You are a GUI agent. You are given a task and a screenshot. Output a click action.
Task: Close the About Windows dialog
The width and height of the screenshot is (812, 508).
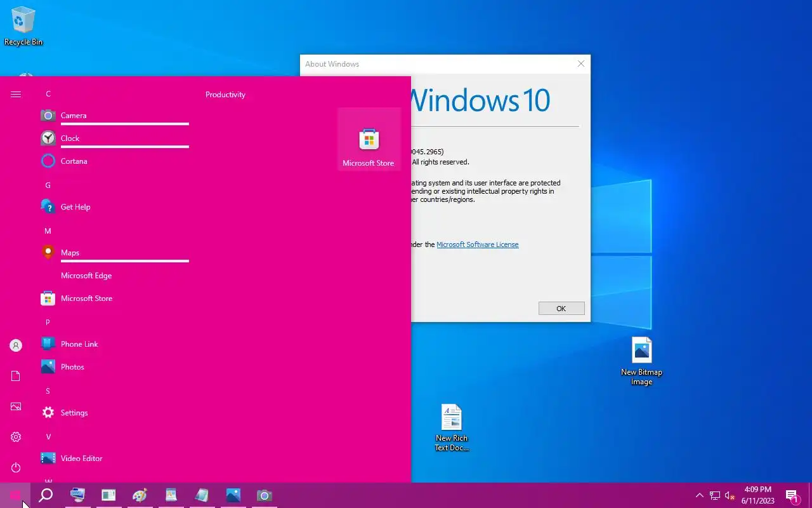580,64
